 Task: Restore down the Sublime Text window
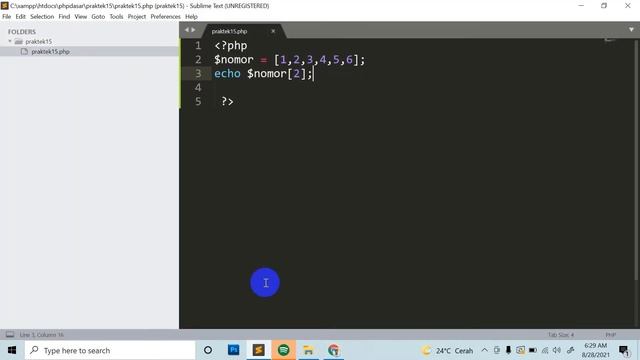(x=604, y=6)
